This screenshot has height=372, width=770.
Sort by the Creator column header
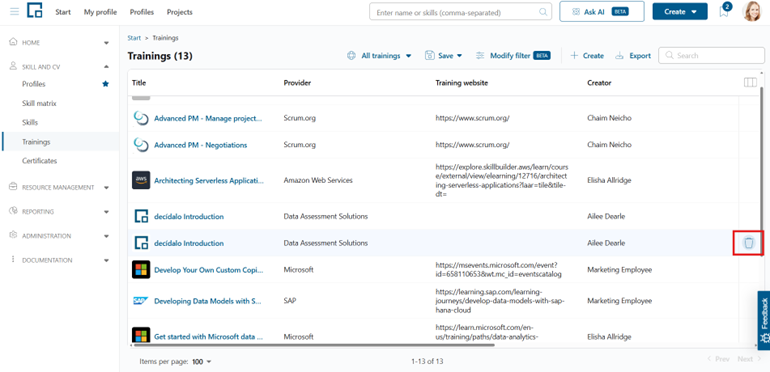click(x=599, y=83)
